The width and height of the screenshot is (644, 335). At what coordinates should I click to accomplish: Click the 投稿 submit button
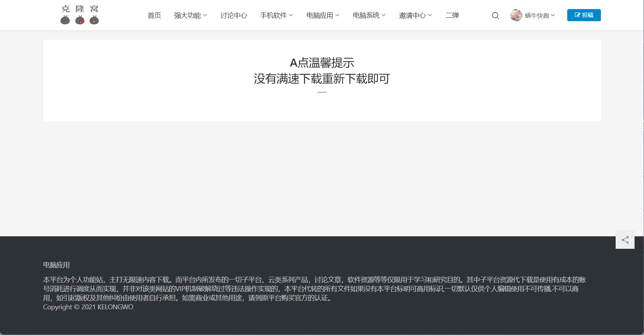coord(584,15)
